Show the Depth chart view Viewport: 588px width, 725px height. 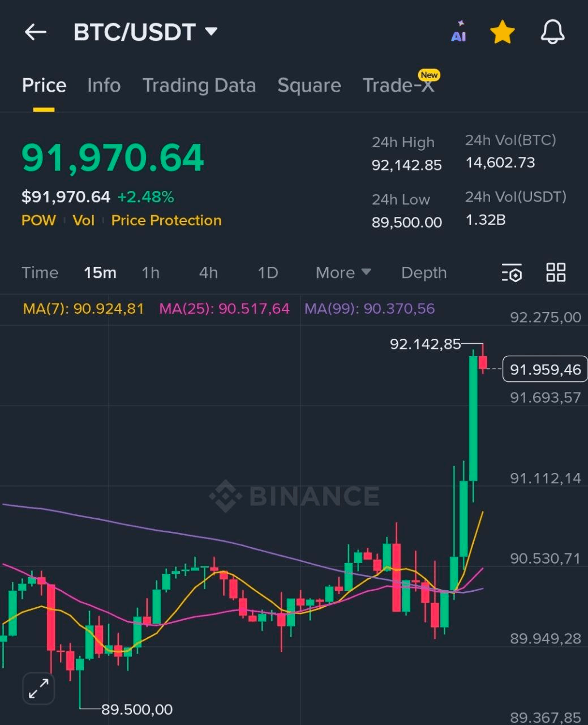[x=424, y=273]
